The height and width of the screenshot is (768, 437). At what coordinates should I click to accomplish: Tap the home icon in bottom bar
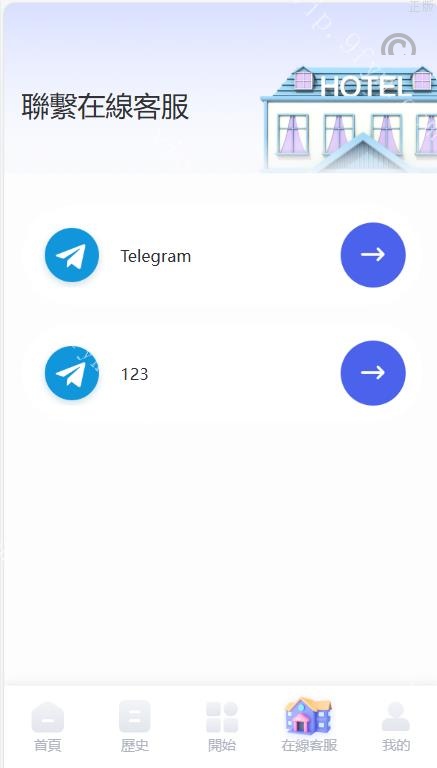tap(48, 717)
